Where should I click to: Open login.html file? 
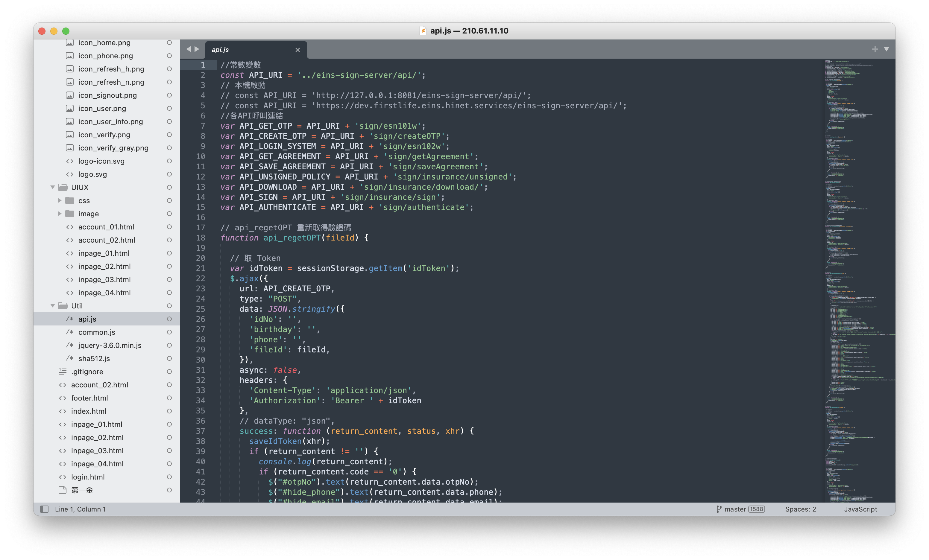point(88,477)
